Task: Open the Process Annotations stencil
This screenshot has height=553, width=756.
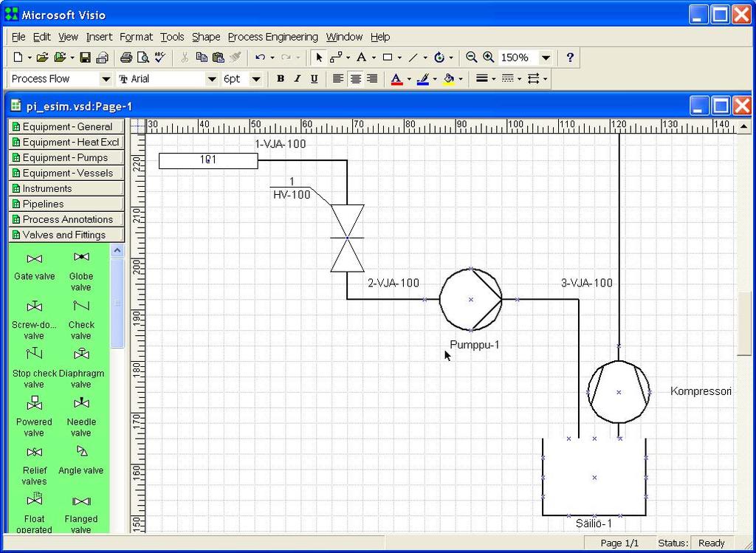Action: (x=66, y=219)
